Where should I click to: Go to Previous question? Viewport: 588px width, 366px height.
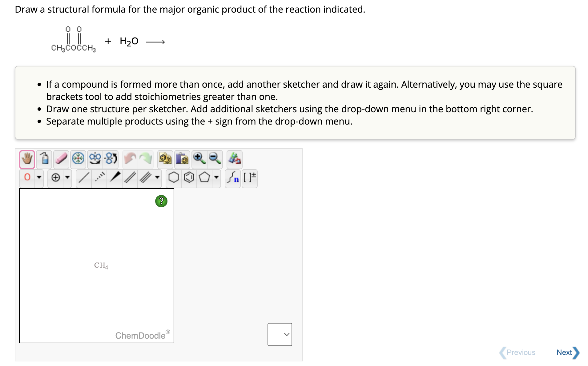518,352
